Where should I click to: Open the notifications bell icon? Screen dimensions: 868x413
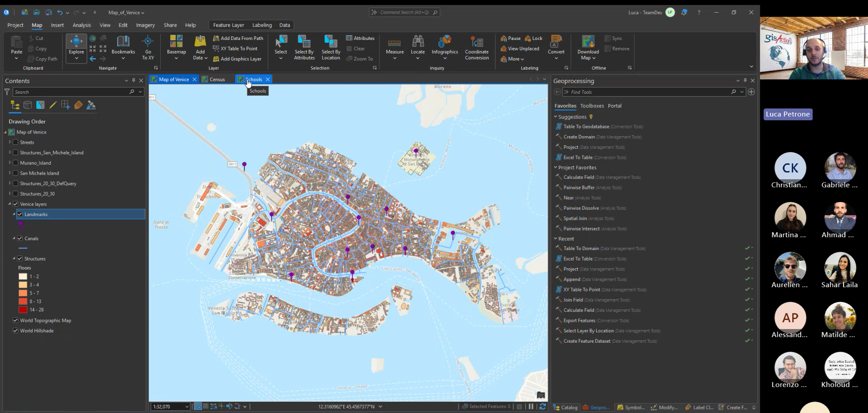tap(684, 12)
